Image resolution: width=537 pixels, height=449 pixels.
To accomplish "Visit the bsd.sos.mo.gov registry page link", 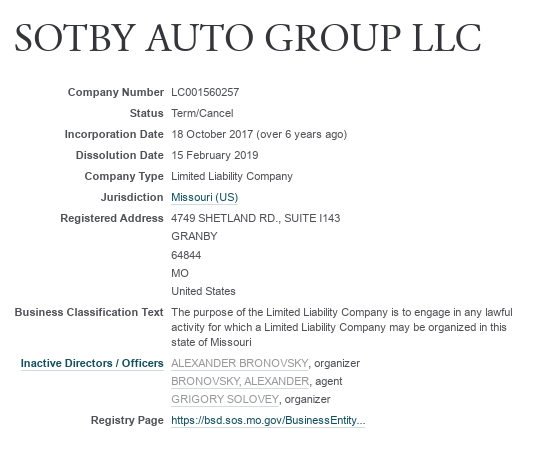I will click(268, 420).
